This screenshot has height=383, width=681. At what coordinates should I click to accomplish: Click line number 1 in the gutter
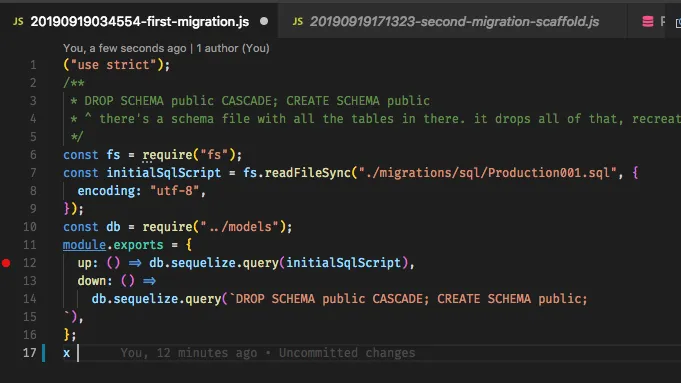(x=33, y=65)
